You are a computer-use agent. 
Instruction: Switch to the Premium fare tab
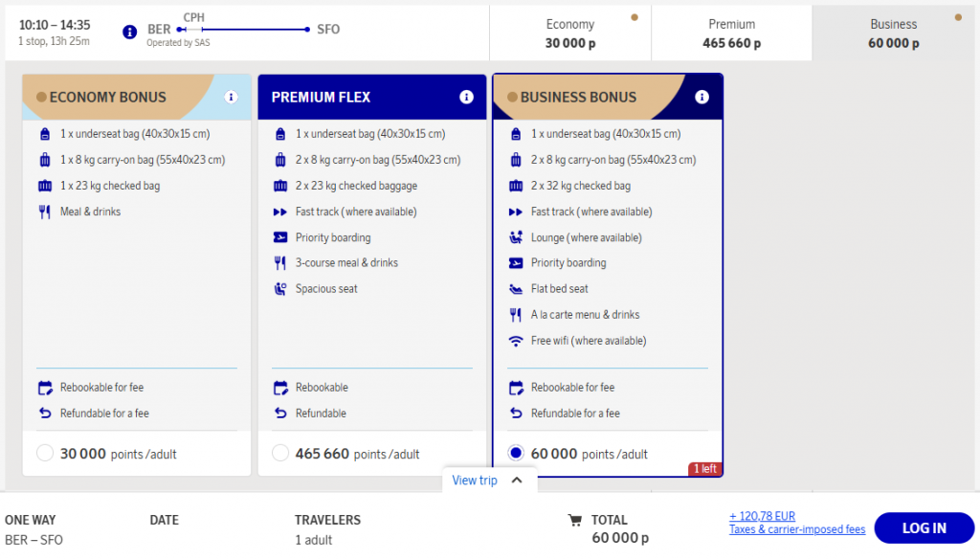(731, 32)
